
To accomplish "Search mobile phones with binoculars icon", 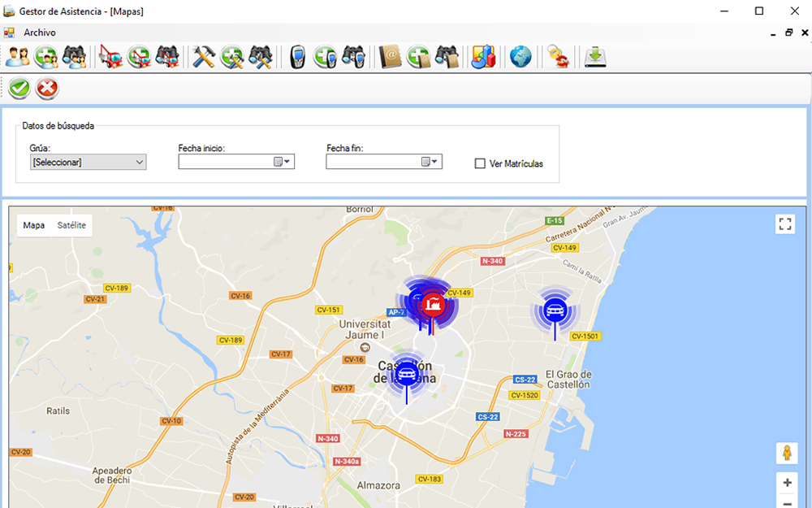I will (x=354, y=57).
